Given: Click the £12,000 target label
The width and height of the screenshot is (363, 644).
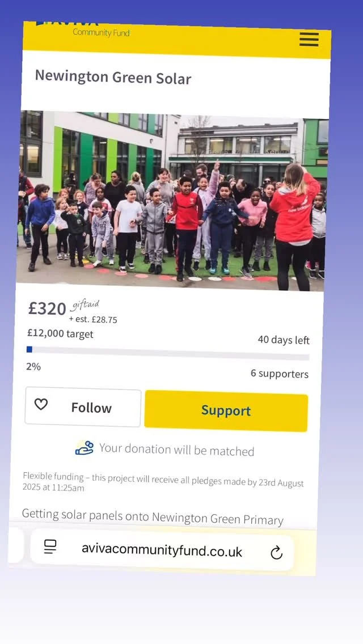Looking at the screenshot, I should (61, 333).
